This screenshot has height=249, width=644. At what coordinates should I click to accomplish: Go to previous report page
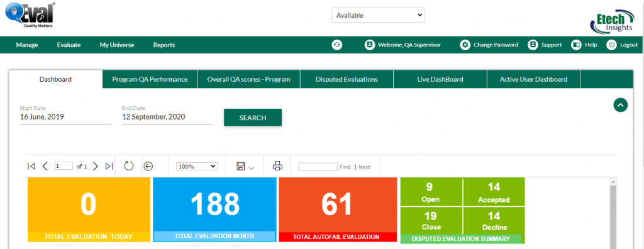(x=45, y=166)
